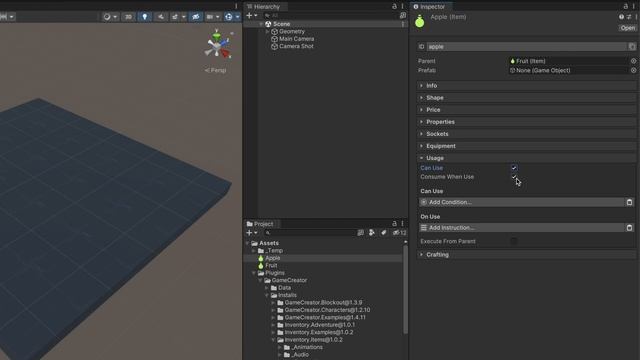Click Search by Label tag icon
The width and height of the screenshot is (640, 360).
coord(384,233)
